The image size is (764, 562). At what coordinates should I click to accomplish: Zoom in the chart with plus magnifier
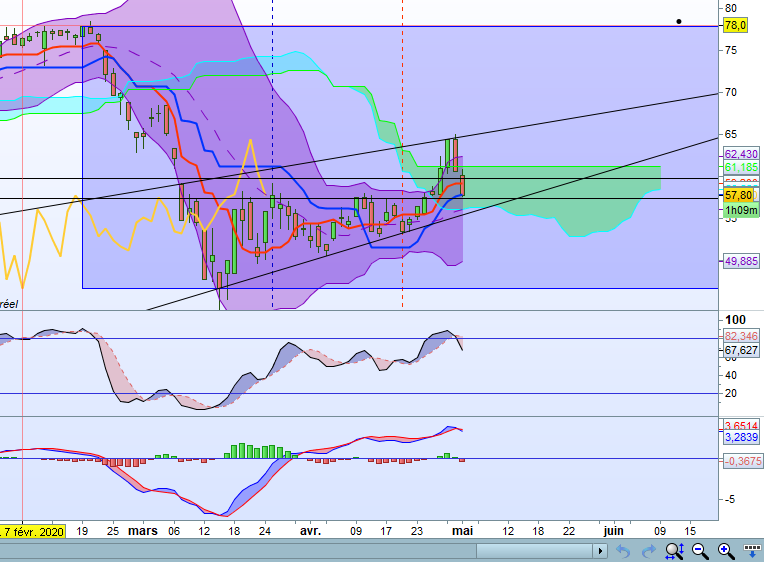coord(726,551)
